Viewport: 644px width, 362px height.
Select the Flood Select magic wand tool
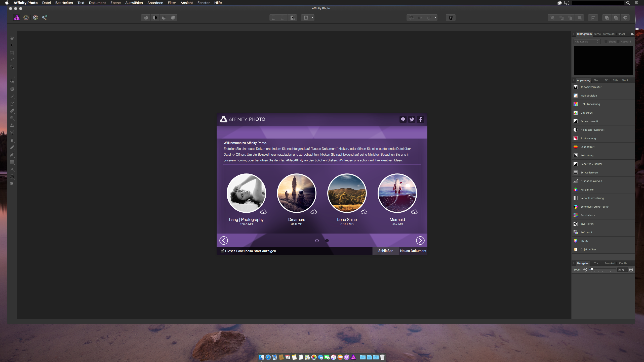point(12,67)
